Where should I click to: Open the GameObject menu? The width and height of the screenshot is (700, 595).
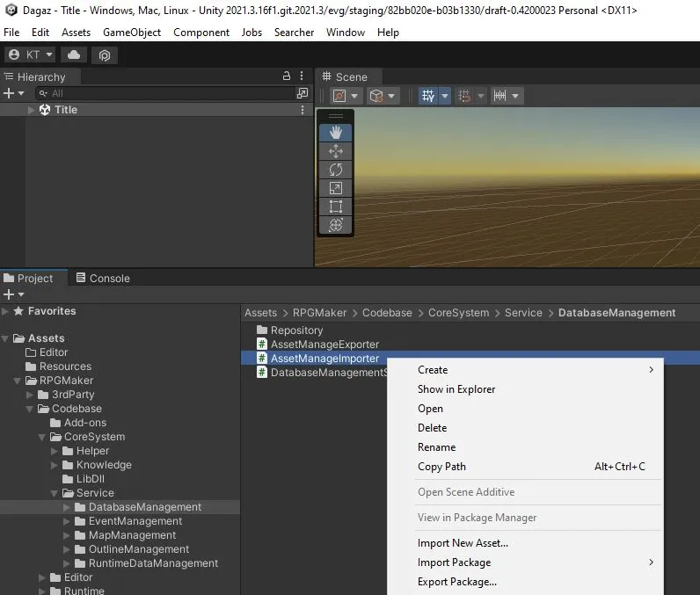(x=132, y=33)
